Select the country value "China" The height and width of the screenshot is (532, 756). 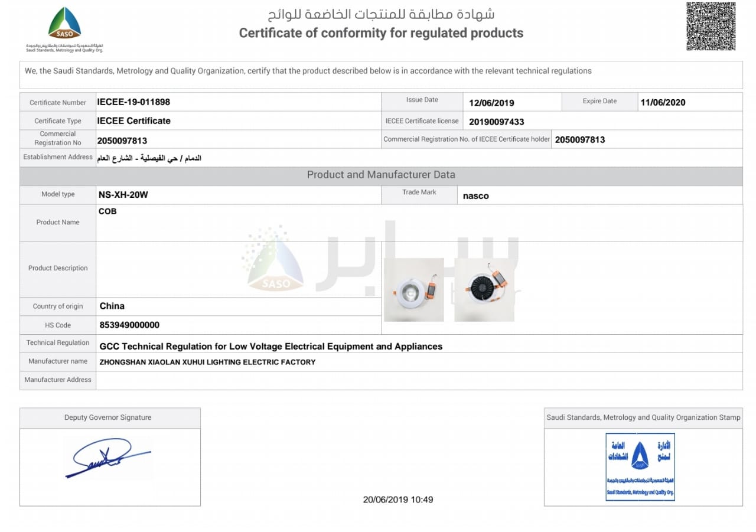point(112,306)
